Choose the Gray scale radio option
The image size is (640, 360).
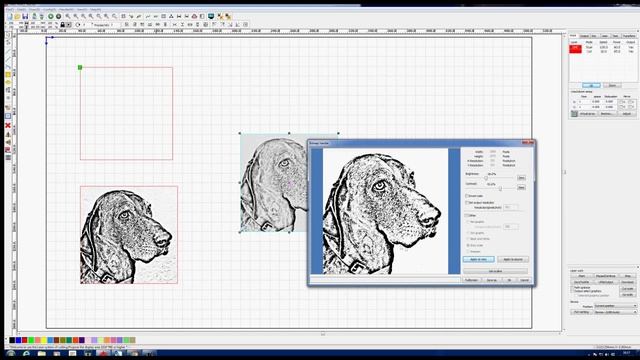(x=468, y=245)
